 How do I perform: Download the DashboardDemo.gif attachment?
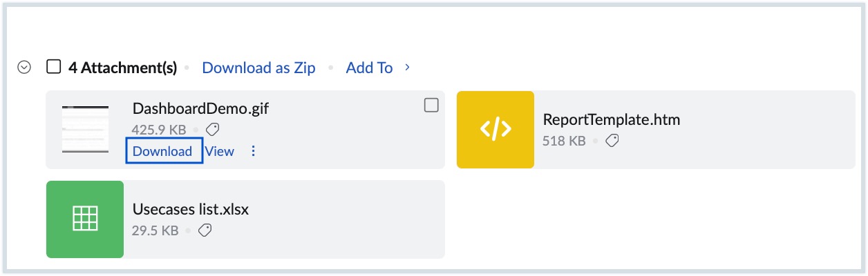click(x=162, y=151)
